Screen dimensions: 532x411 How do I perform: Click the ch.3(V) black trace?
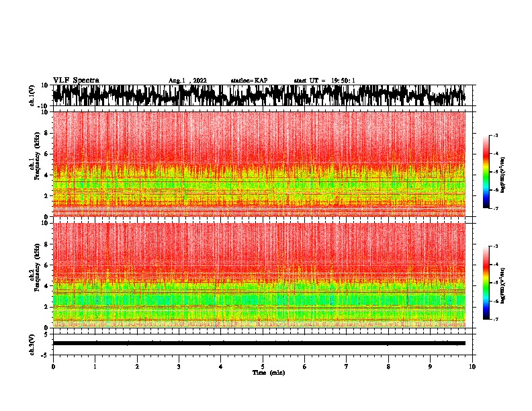coord(259,343)
